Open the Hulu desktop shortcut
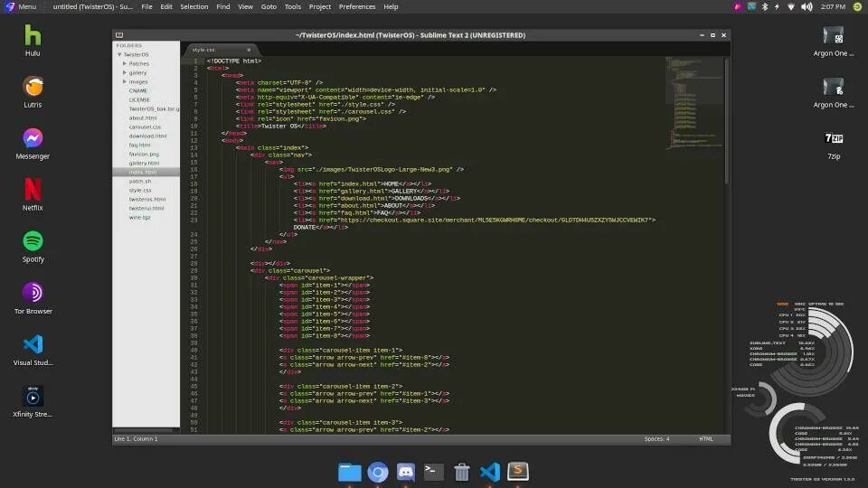This screenshot has height=488, width=868. tap(33, 41)
